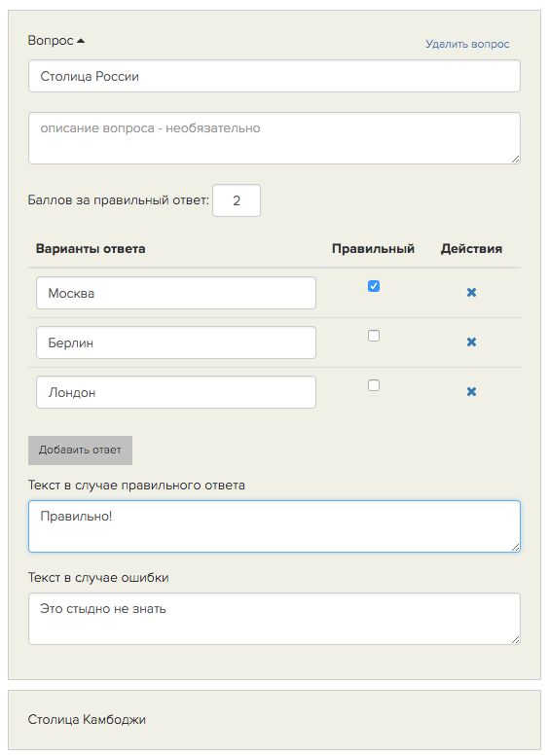Click into the optional question description area
This screenshot has height=756, width=549.
tap(274, 138)
